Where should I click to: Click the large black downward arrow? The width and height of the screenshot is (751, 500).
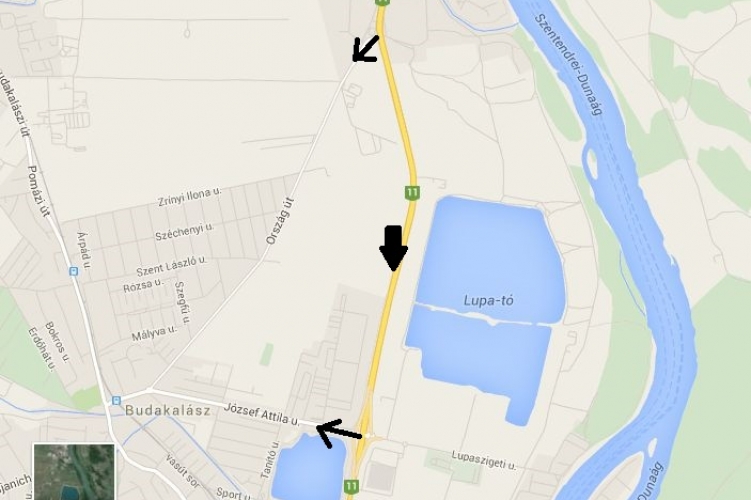pos(393,248)
